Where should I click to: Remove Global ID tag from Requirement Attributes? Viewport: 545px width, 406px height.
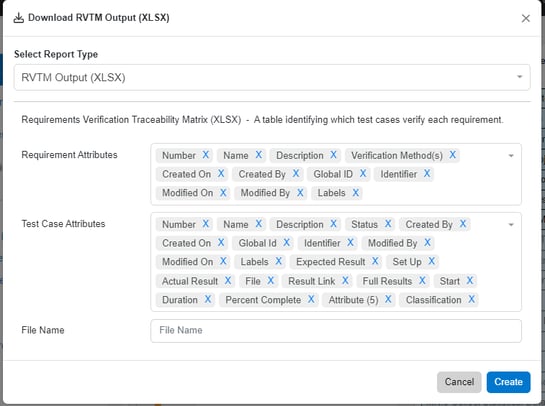pyautogui.click(x=363, y=174)
